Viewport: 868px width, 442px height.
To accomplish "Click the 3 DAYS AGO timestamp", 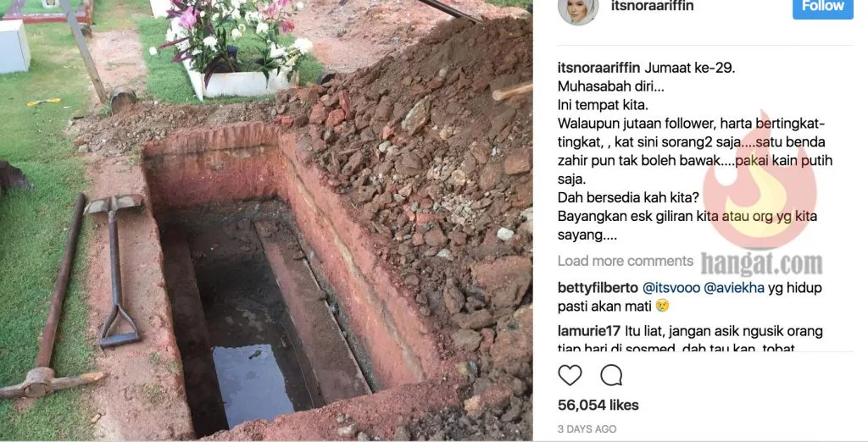I will pyautogui.click(x=587, y=428).
